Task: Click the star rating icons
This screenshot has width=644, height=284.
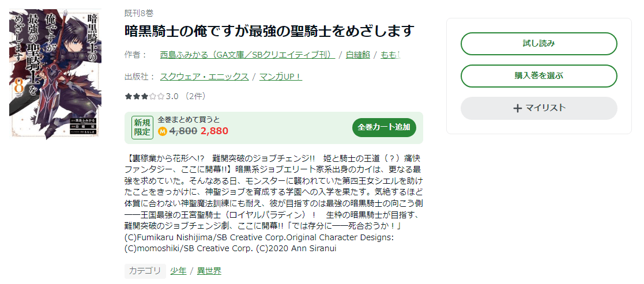Action: click(x=144, y=96)
